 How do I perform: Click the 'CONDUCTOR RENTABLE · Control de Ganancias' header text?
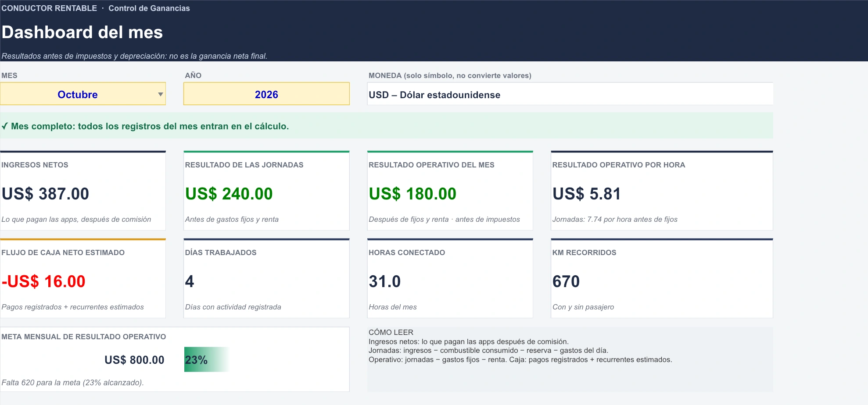[x=96, y=8]
